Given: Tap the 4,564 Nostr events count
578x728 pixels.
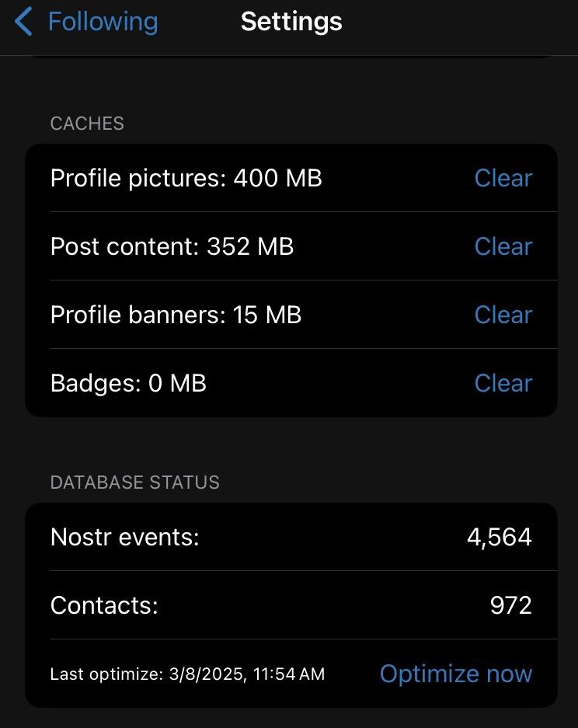Looking at the screenshot, I should point(500,538).
